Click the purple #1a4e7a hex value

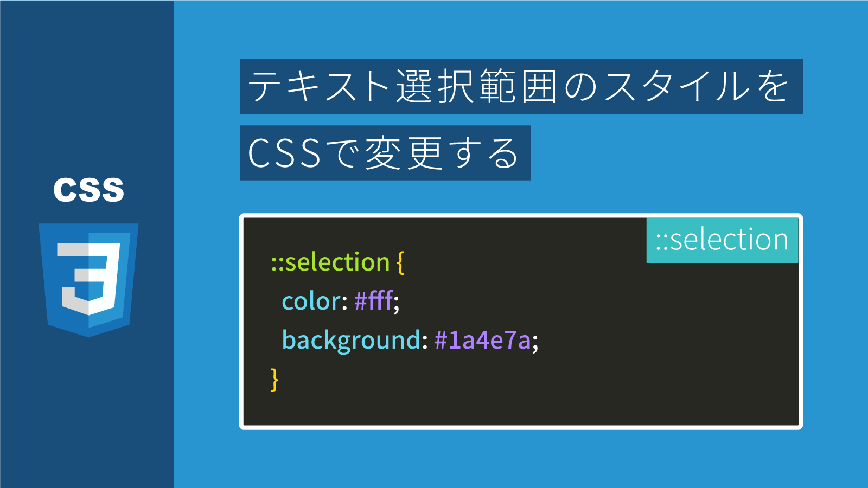[x=482, y=341]
